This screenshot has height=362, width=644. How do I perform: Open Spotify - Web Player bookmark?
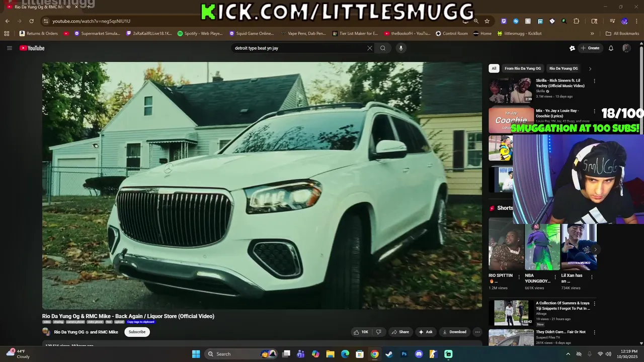pyautogui.click(x=200, y=34)
